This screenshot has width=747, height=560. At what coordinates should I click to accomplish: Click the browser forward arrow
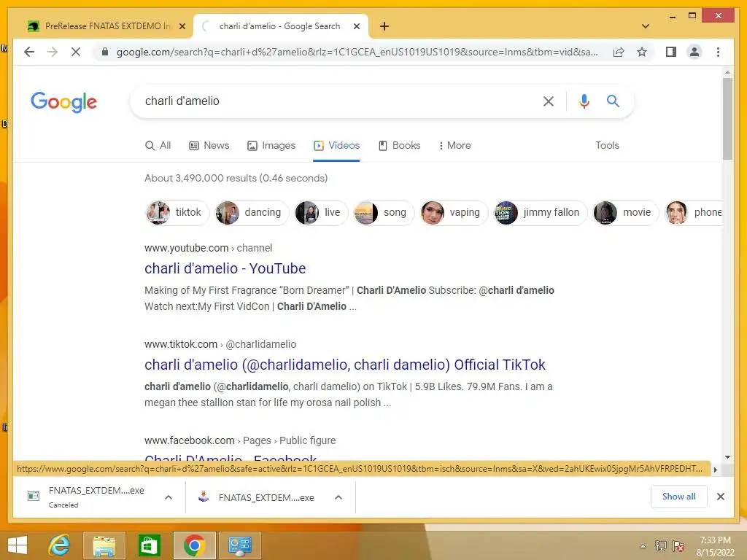[x=53, y=52]
